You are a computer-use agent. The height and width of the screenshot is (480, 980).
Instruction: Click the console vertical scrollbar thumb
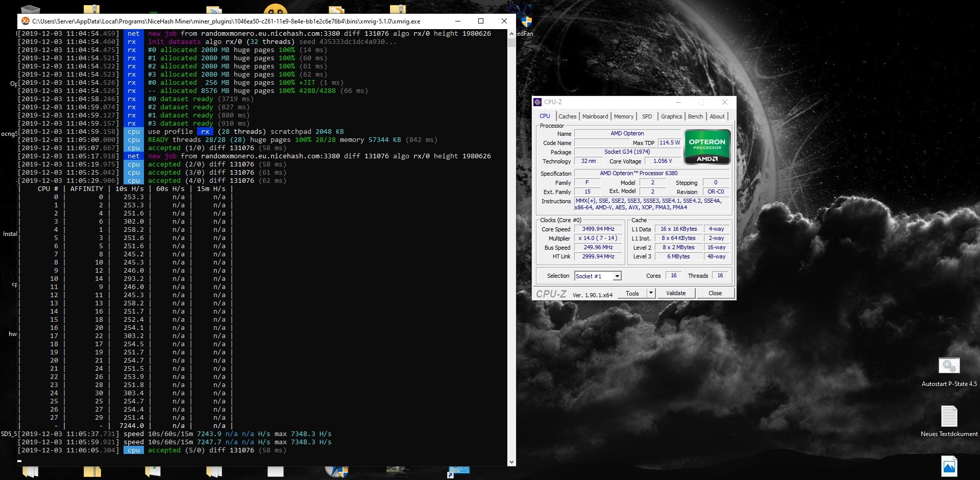pos(512,42)
